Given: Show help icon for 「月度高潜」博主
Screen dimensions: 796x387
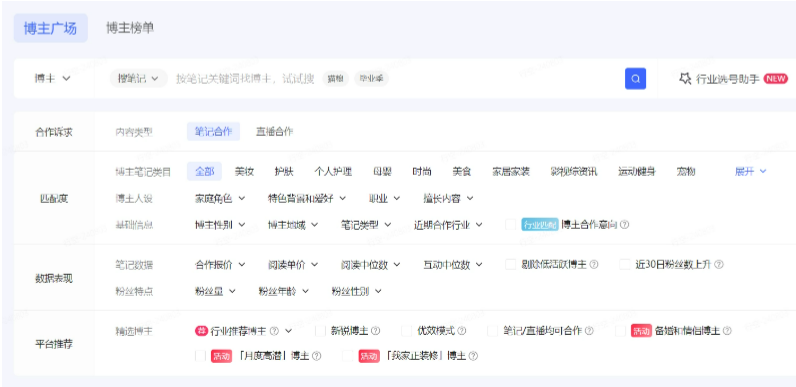Looking at the screenshot, I should 316,357.
